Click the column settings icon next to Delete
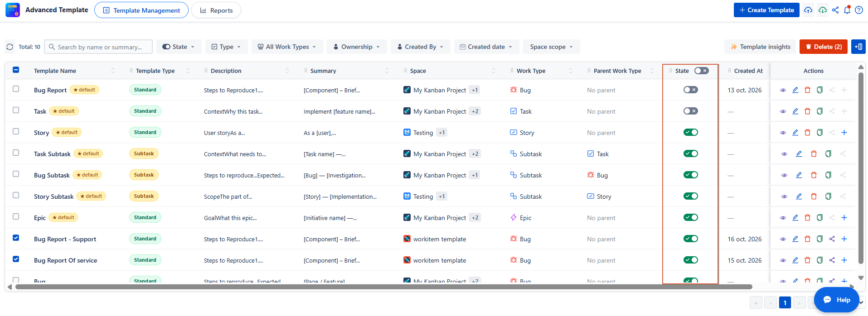The width and height of the screenshot is (868, 316). (x=858, y=47)
